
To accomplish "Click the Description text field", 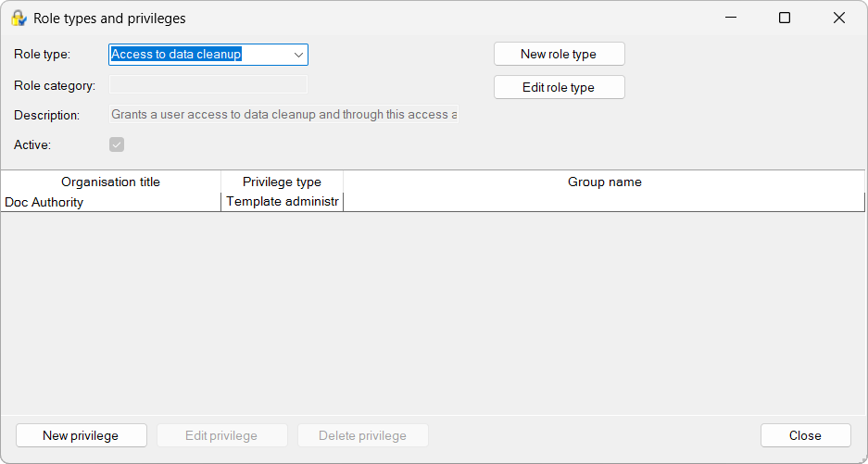I will [x=283, y=115].
